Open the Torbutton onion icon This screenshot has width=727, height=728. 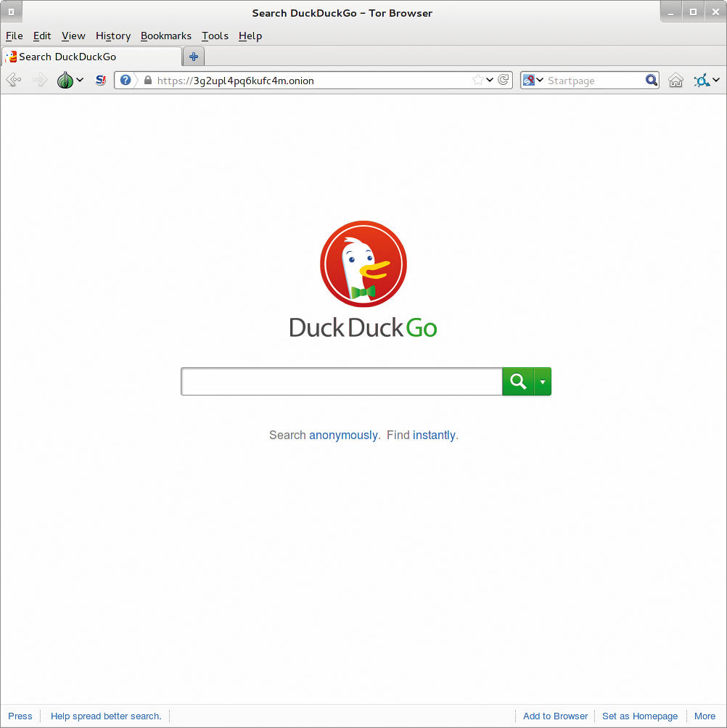tap(65, 80)
